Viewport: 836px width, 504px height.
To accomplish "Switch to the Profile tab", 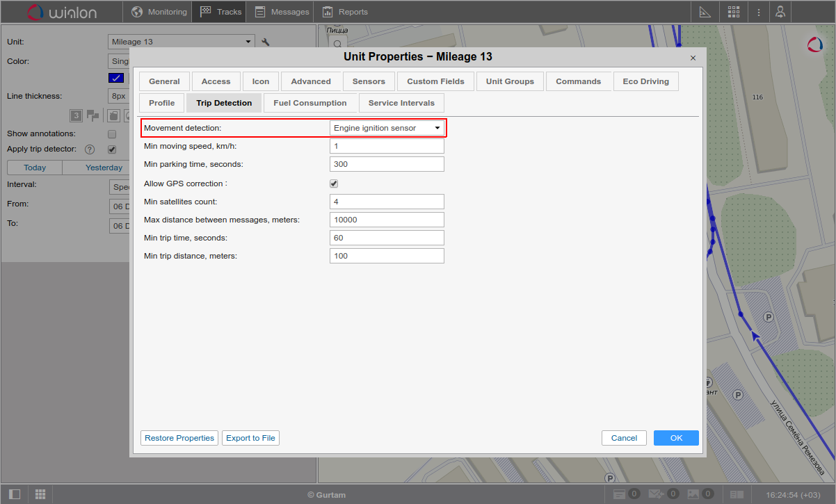I will 161,103.
